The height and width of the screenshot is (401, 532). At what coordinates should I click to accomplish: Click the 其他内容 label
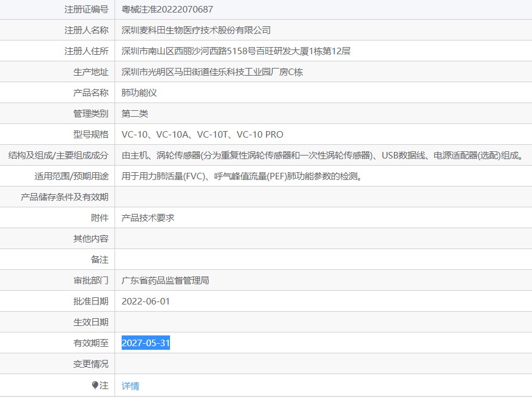click(91, 239)
